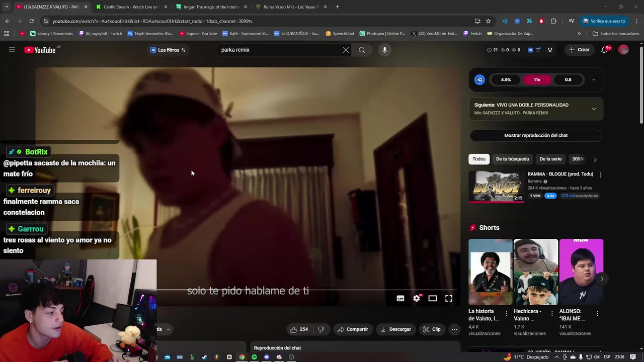Open the clock showing 23:38
This screenshot has height=362, width=644.
[x=619, y=357]
